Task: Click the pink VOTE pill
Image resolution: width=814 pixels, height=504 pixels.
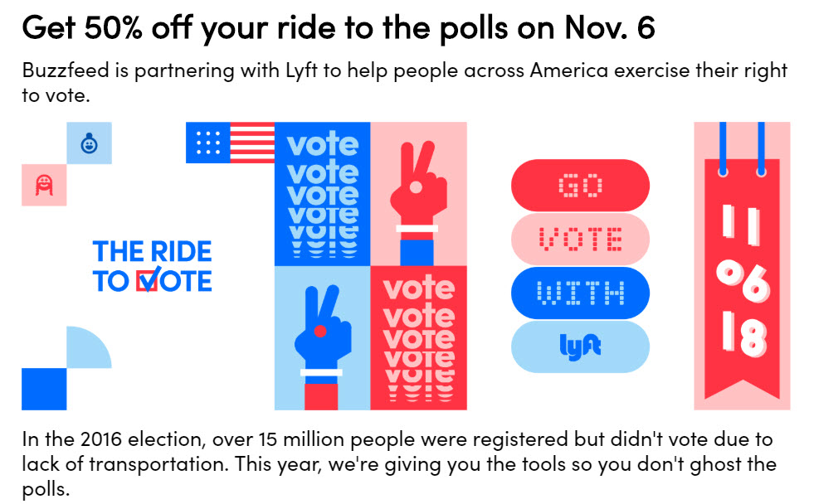Action: pyautogui.click(x=580, y=239)
